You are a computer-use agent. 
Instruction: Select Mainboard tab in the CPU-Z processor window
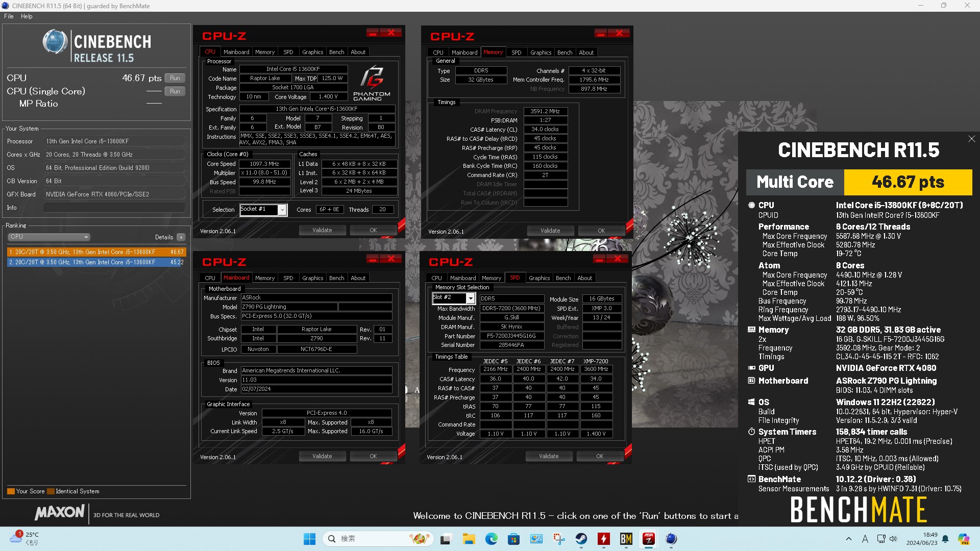click(x=236, y=52)
